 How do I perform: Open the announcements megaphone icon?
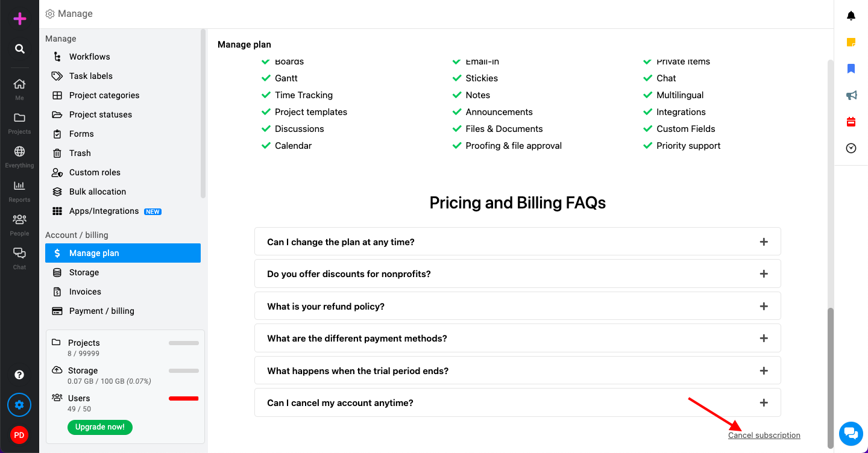click(x=851, y=95)
